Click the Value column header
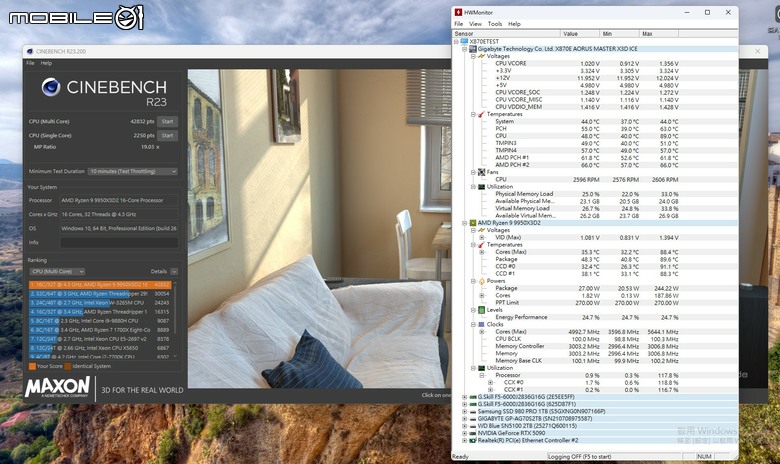The image size is (780, 464). [x=580, y=33]
